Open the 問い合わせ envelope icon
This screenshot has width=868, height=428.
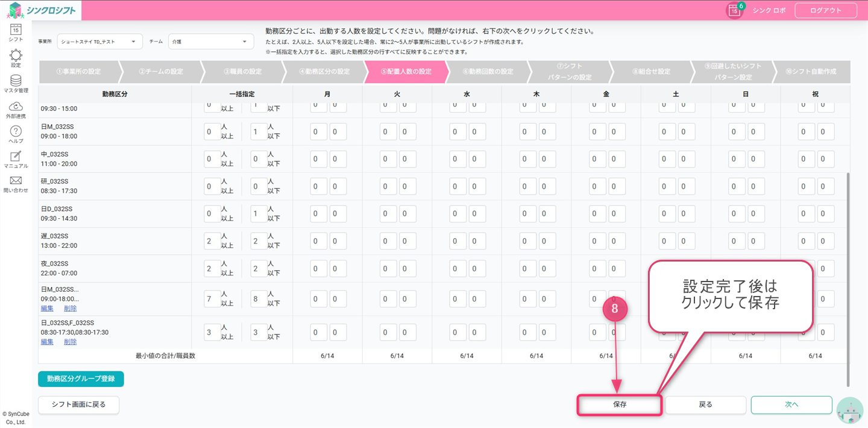16,181
